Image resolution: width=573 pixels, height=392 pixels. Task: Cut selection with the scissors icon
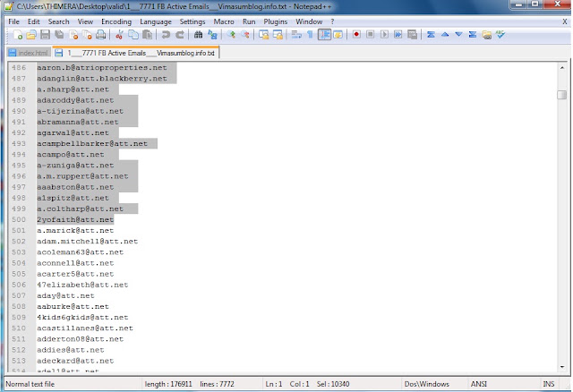click(119, 35)
